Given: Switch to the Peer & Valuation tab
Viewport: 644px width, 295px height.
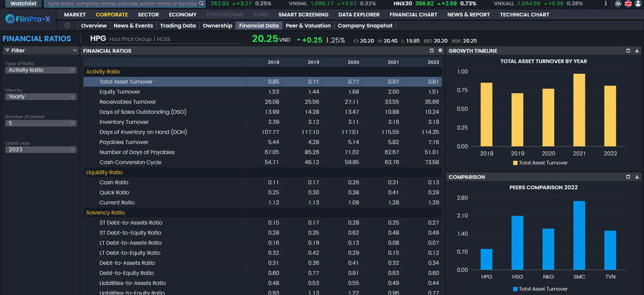Looking at the screenshot, I should pos(308,26).
